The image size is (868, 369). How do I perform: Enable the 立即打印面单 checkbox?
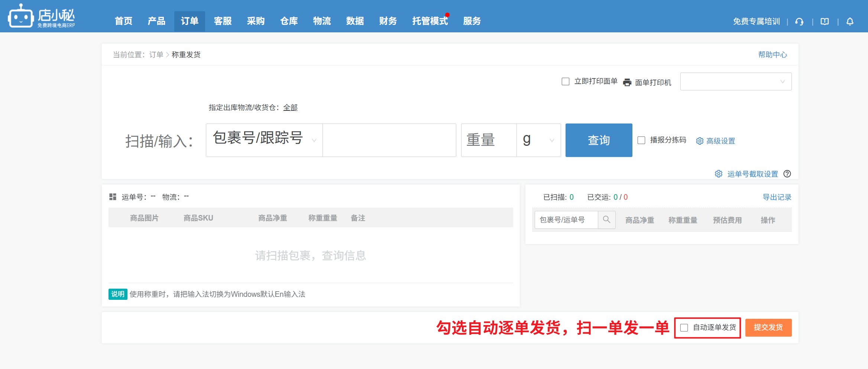(566, 81)
